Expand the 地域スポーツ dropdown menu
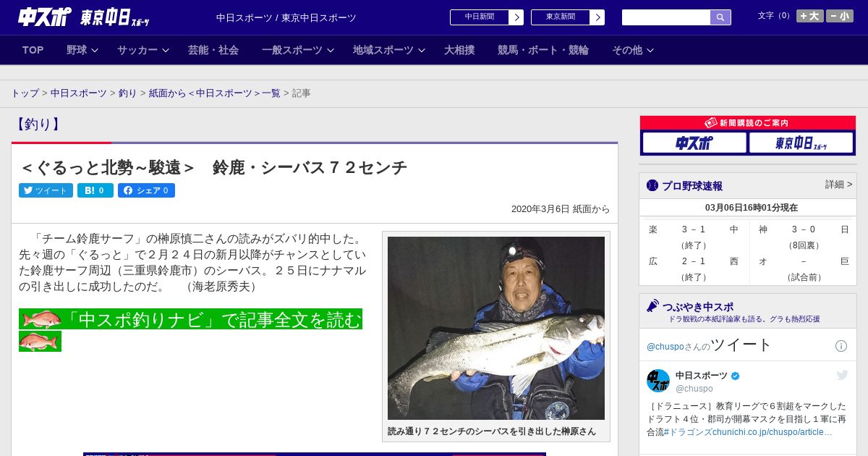 (389, 50)
